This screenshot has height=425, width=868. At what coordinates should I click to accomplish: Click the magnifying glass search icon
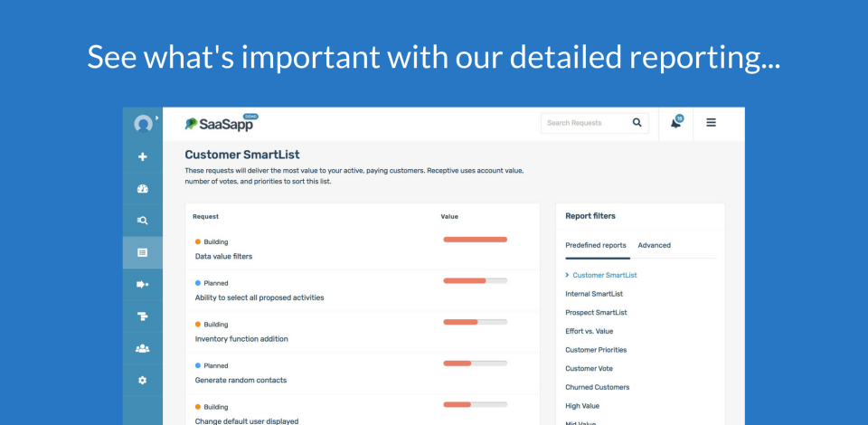(x=637, y=123)
